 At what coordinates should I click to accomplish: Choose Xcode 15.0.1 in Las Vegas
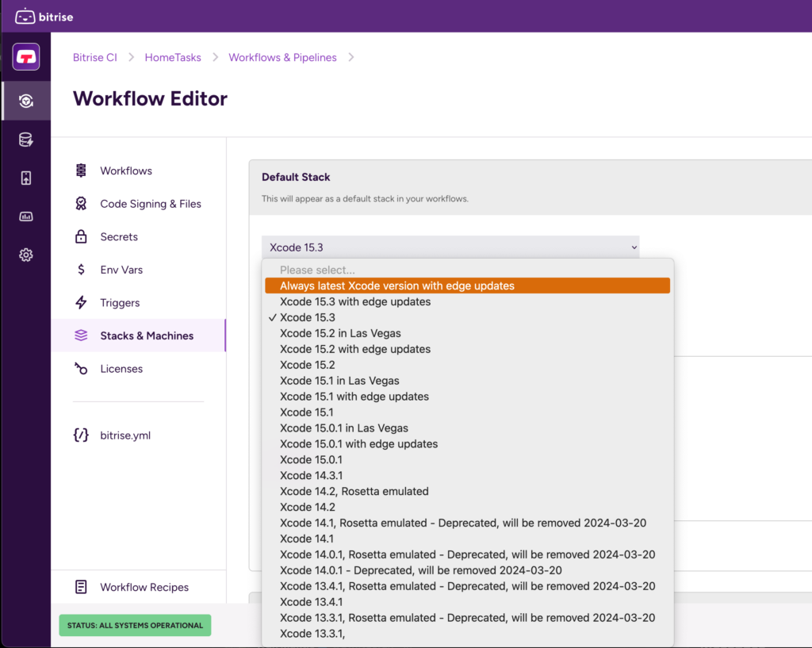click(467, 428)
